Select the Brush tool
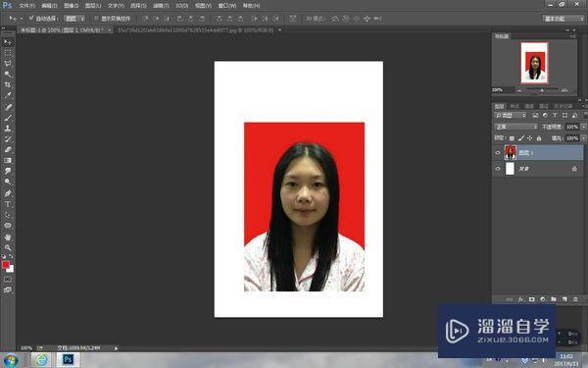This screenshot has height=368, width=588. 8,118
